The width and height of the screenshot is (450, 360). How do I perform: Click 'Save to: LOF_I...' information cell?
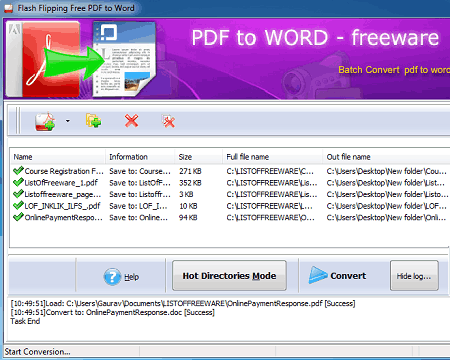tap(138, 206)
